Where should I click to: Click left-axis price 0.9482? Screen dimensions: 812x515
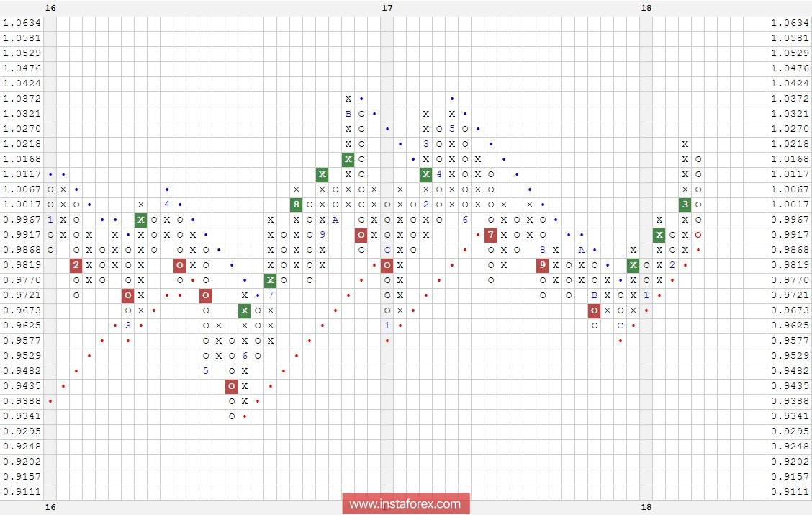(x=22, y=371)
